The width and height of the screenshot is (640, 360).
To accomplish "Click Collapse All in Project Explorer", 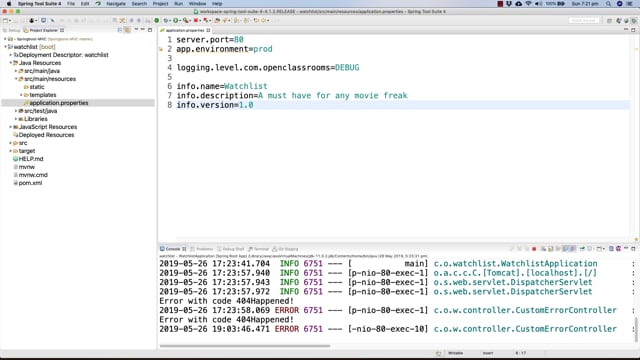I will pos(120,30).
